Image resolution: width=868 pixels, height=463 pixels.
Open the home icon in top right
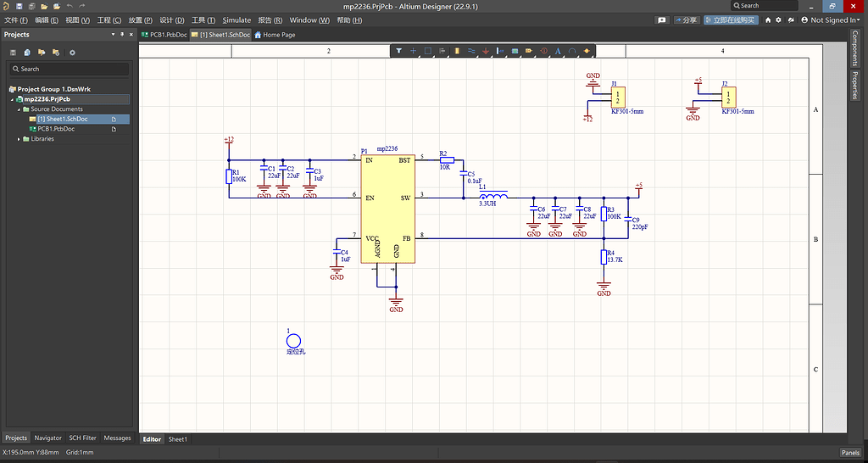(x=768, y=20)
